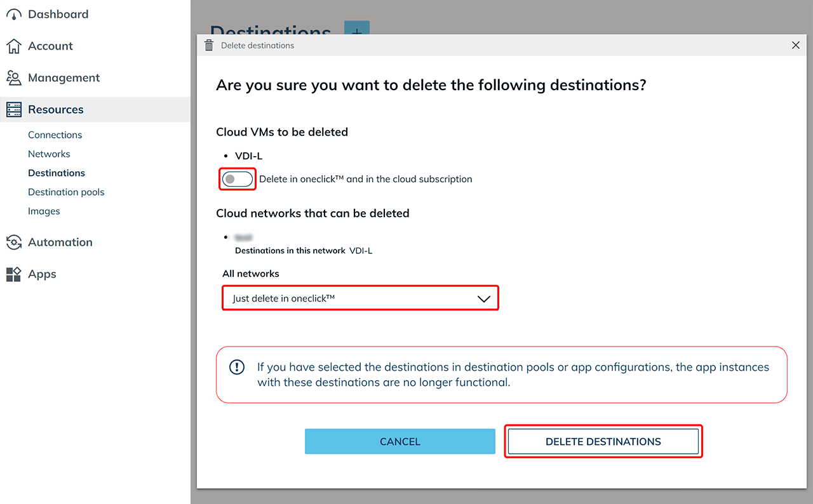Open the All networks dropdown
Viewport: 813px width, 504px height.
coord(360,298)
